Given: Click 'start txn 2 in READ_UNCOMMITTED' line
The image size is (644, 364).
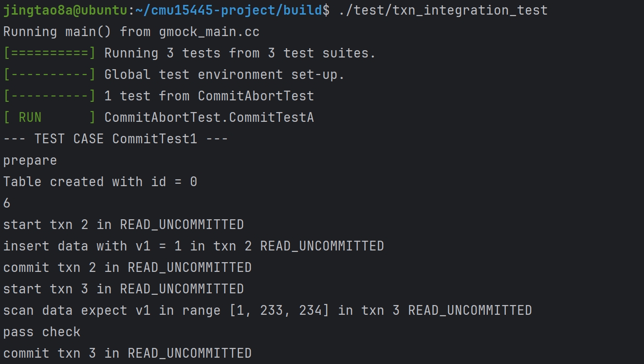Looking at the screenshot, I should (124, 225).
